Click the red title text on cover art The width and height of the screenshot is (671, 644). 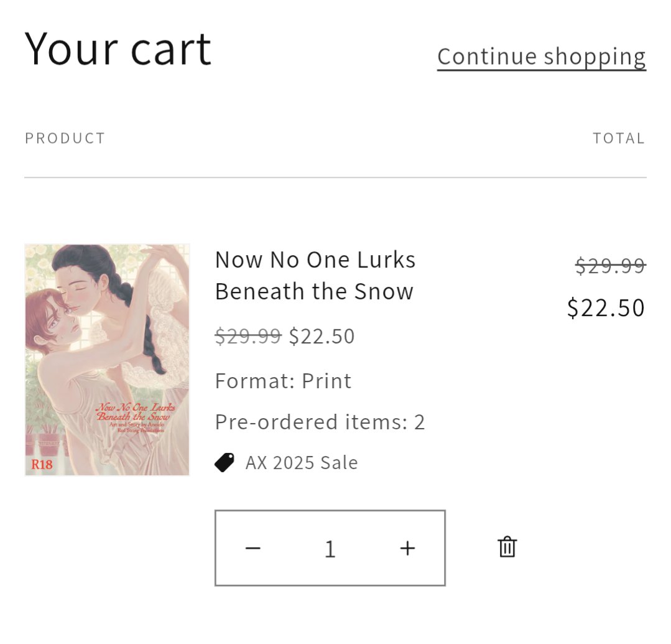[136, 411]
